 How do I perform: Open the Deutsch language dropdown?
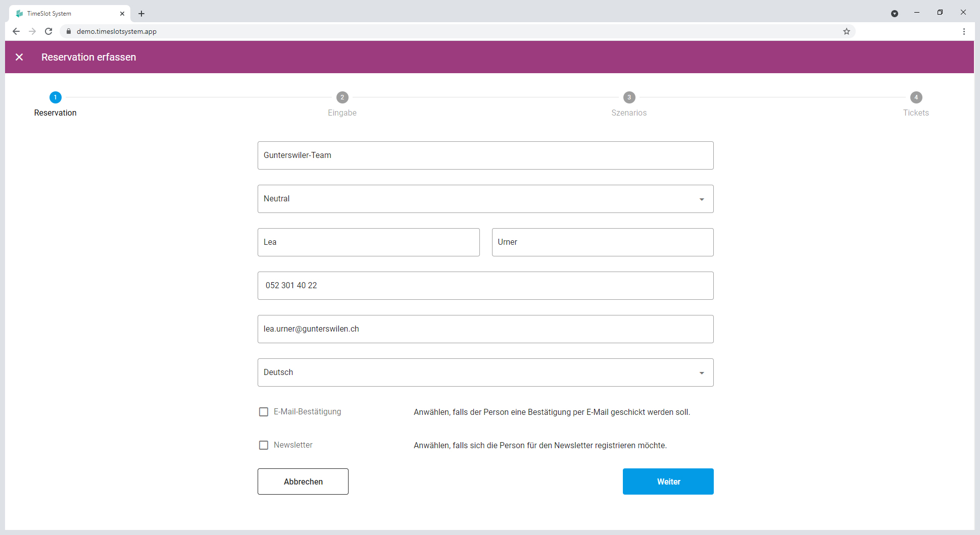(x=485, y=372)
